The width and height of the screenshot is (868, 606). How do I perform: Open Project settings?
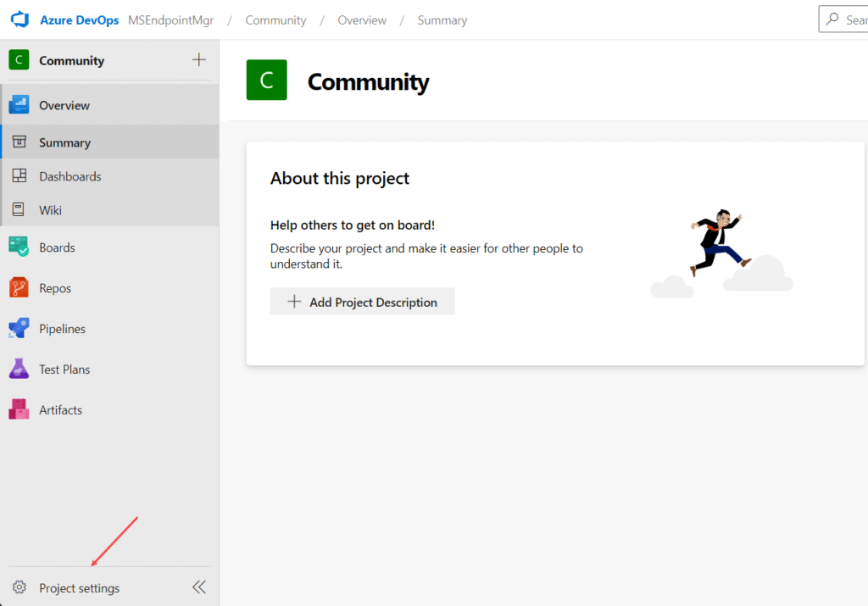(79, 587)
